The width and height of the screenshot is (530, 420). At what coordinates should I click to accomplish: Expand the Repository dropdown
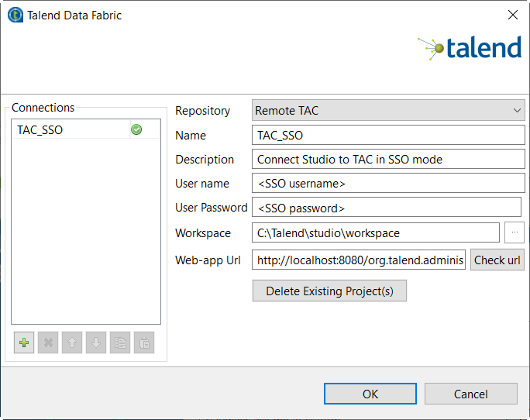pos(388,111)
